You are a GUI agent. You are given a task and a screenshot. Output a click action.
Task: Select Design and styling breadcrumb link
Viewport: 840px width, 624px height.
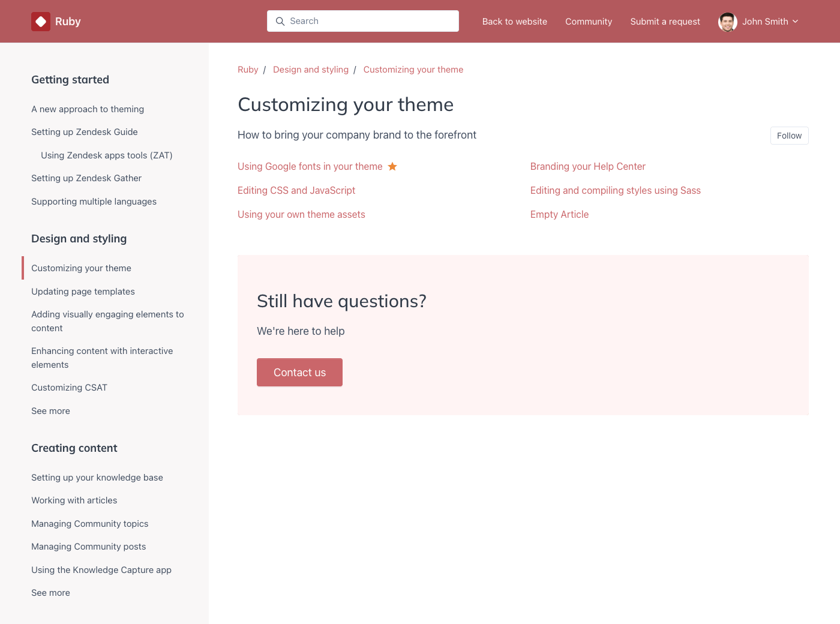(310, 70)
